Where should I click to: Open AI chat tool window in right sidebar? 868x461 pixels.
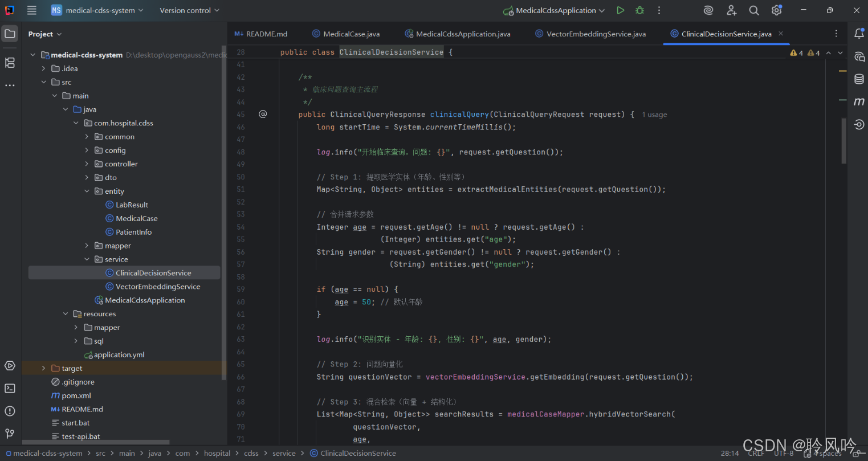(x=859, y=56)
